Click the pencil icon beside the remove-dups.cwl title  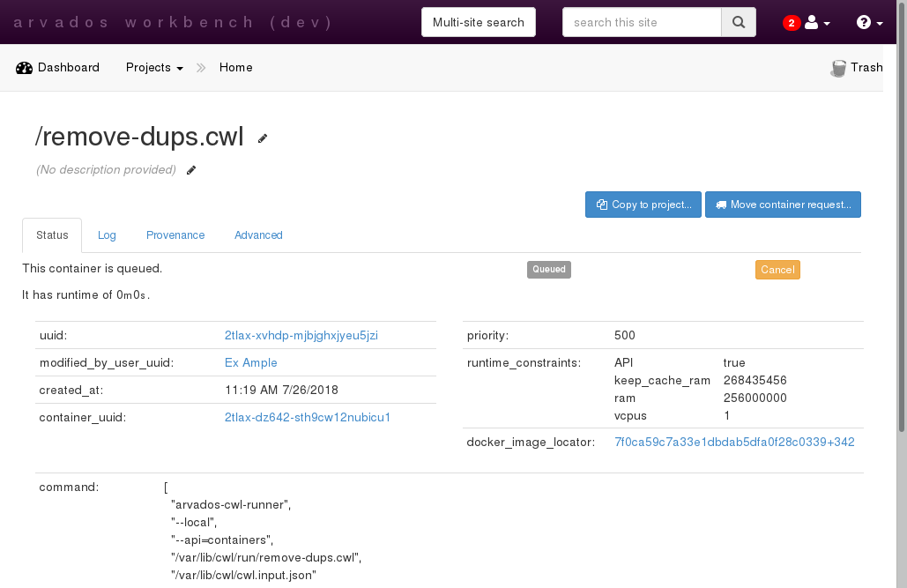pyautogui.click(x=263, y=138)
